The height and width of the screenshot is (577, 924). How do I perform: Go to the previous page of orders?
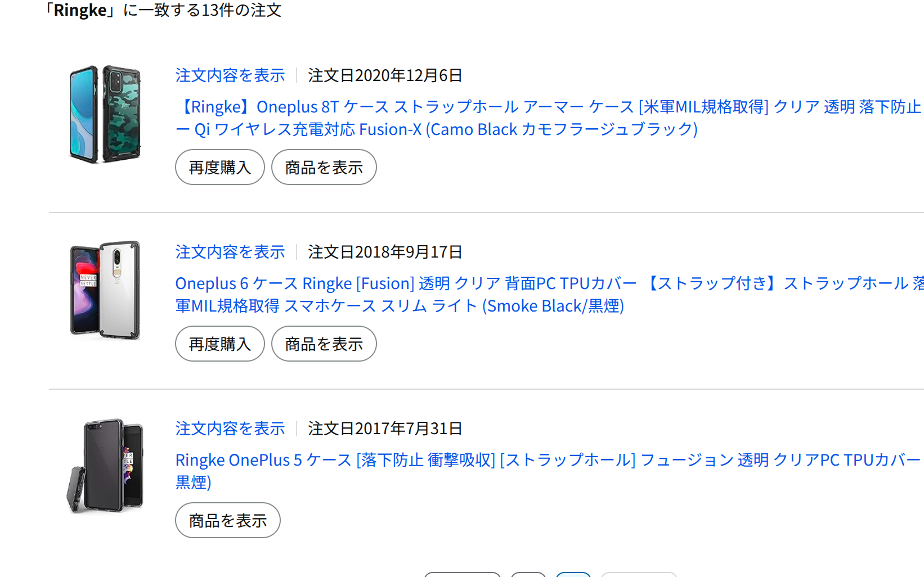coord(462,574)
